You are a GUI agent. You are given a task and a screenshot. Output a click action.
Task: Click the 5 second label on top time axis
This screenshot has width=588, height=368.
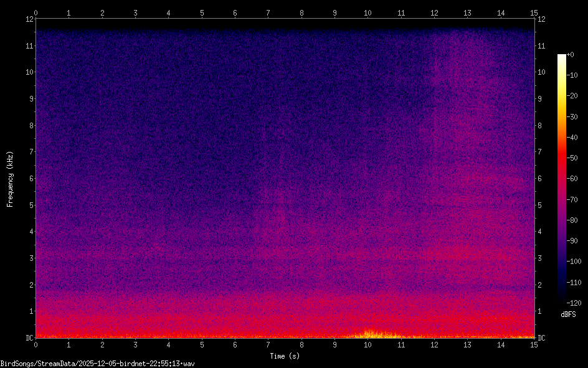(202, 12)
